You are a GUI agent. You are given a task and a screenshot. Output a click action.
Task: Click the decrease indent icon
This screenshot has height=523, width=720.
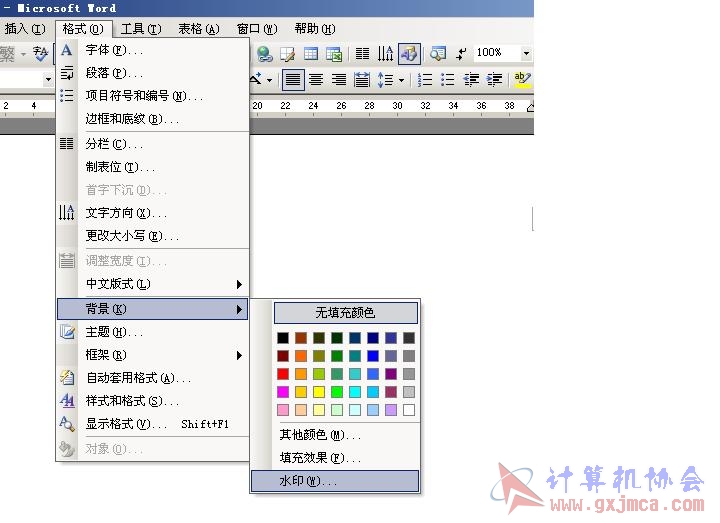471,80
